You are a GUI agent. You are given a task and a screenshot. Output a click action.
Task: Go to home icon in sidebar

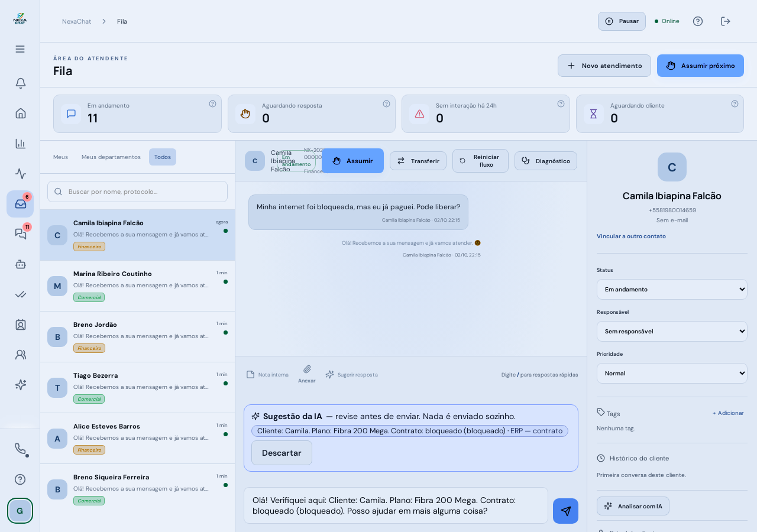(20, 113)
